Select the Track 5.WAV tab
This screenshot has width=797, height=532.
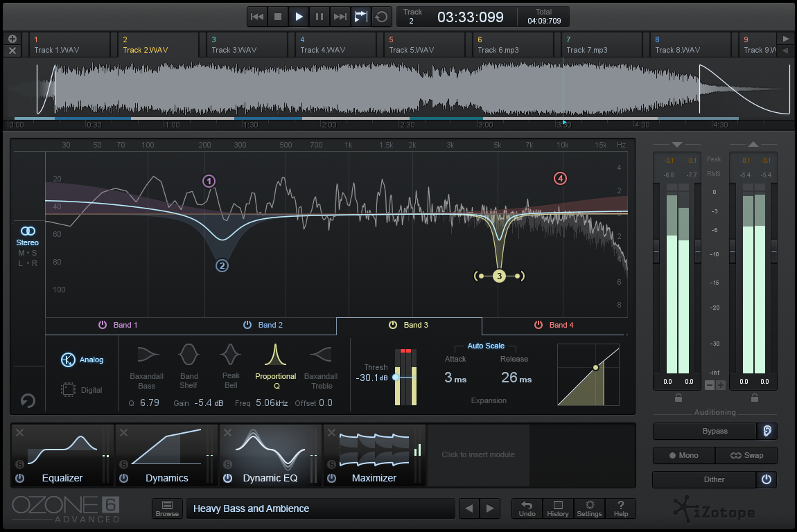point(423,45)
